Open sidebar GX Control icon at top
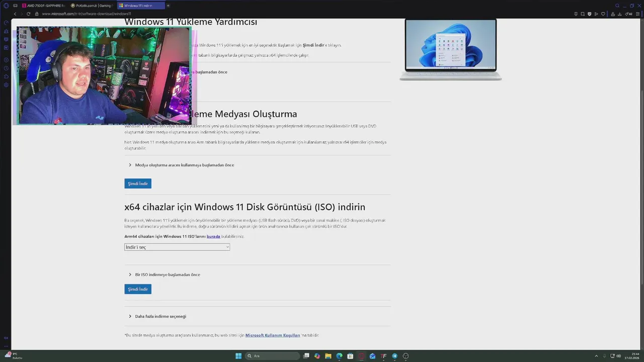 click(x=6, y=23)
